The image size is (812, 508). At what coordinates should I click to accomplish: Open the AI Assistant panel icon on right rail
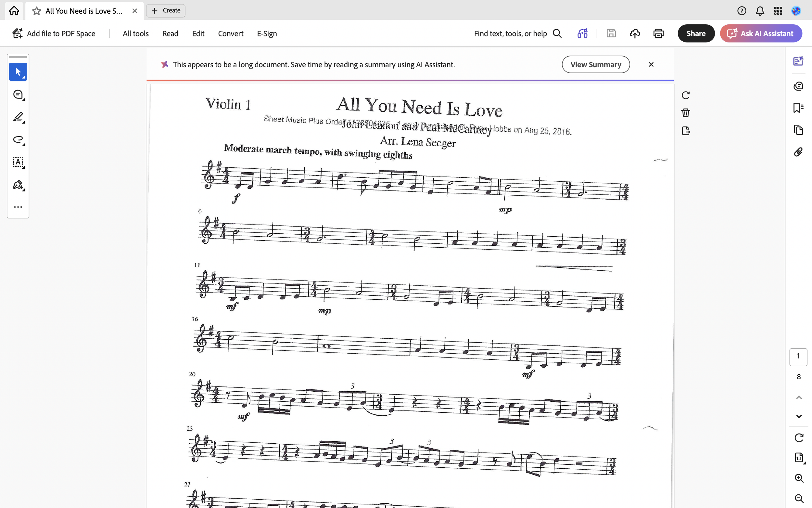(798, 61)
